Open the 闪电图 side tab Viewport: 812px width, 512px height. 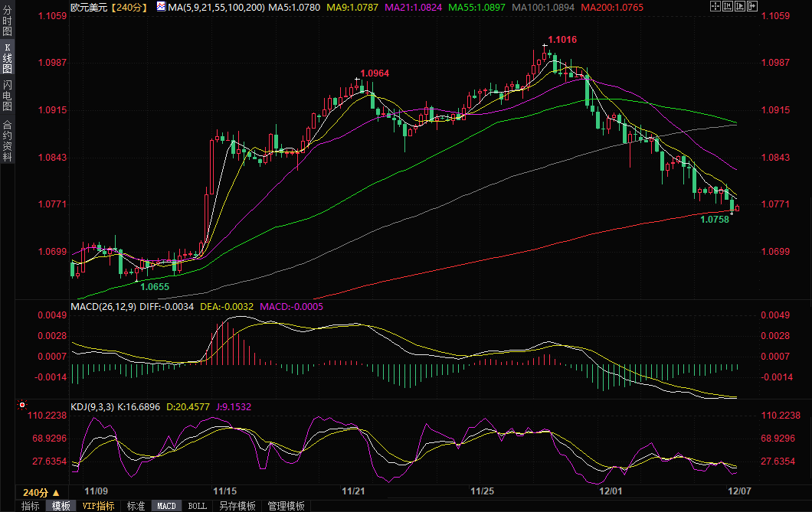pyautogui.click(x=7, y=96)
